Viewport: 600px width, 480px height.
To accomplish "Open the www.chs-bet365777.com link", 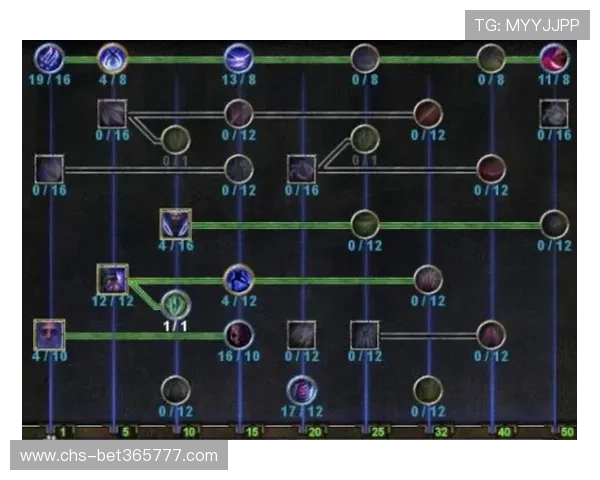I will (x=119, y=456).
